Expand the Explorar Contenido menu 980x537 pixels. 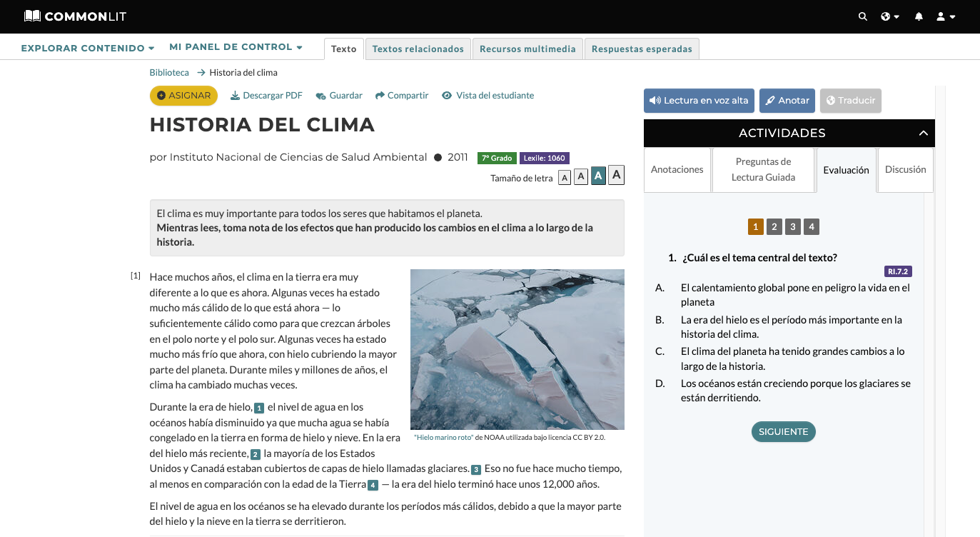click(88, 48)
